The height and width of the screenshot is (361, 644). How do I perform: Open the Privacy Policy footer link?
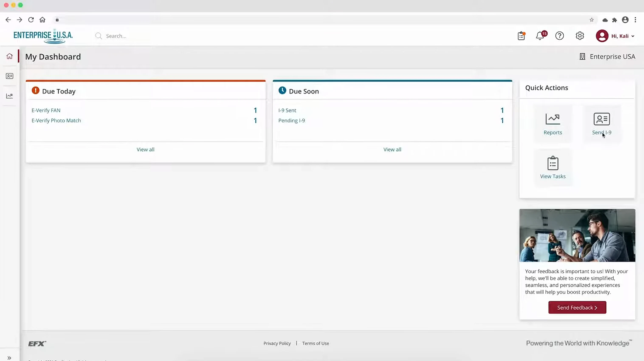277,344
